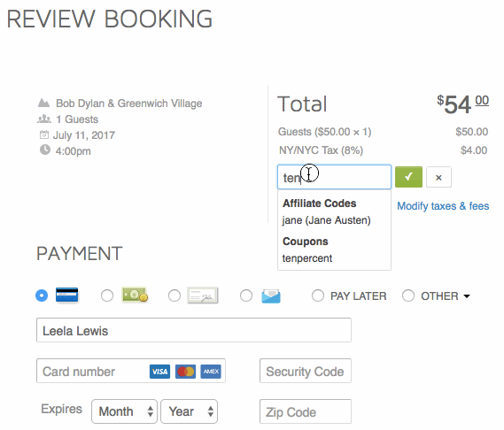This screenshot has width=504, height=430.
Task: Choose the jane (Jane Austen) affiliate code
Action: pyautogui.click(x=326, y=220)
